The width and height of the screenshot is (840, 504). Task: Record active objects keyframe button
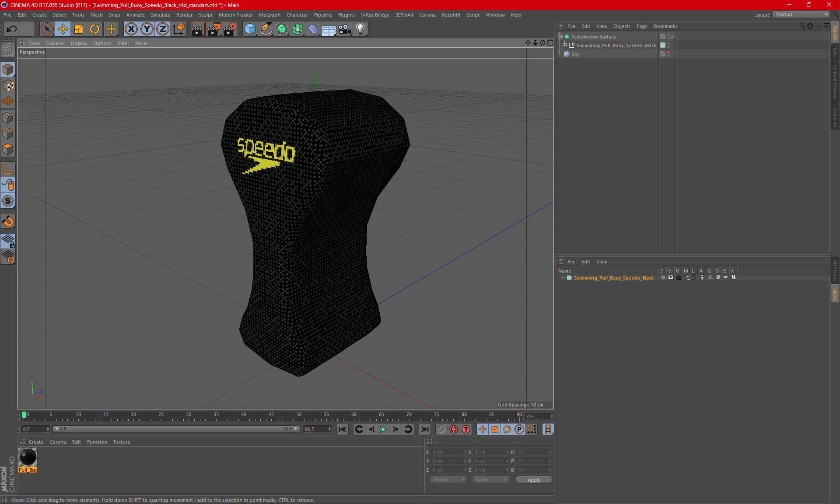[454, 429]
